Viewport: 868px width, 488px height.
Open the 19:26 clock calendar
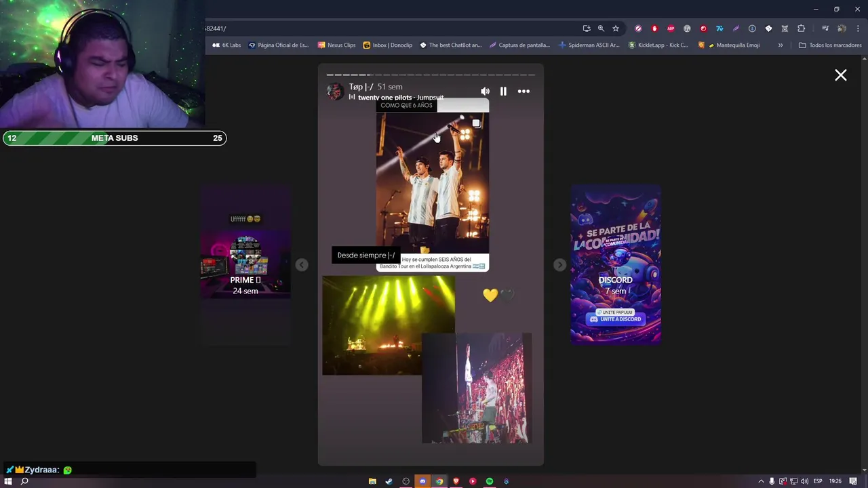(x=835, y=481)
